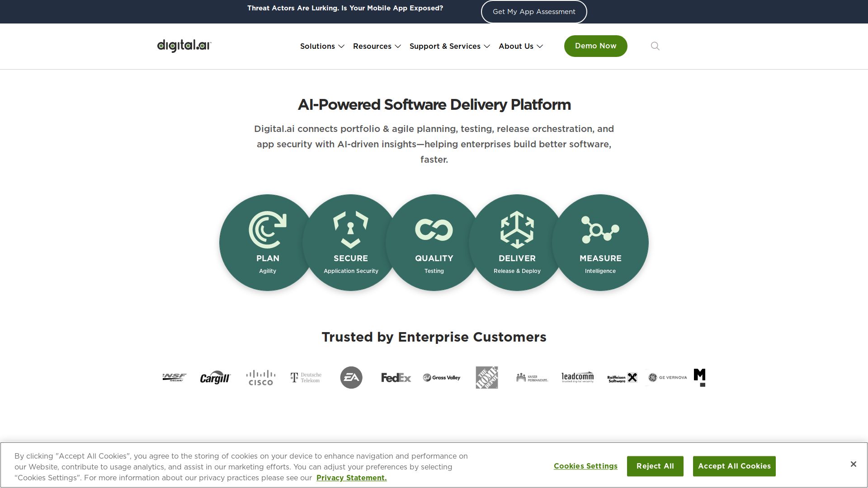Screen dimensions: 868x488
Task: Click the digital.ai logo
Action: (184, 46)
